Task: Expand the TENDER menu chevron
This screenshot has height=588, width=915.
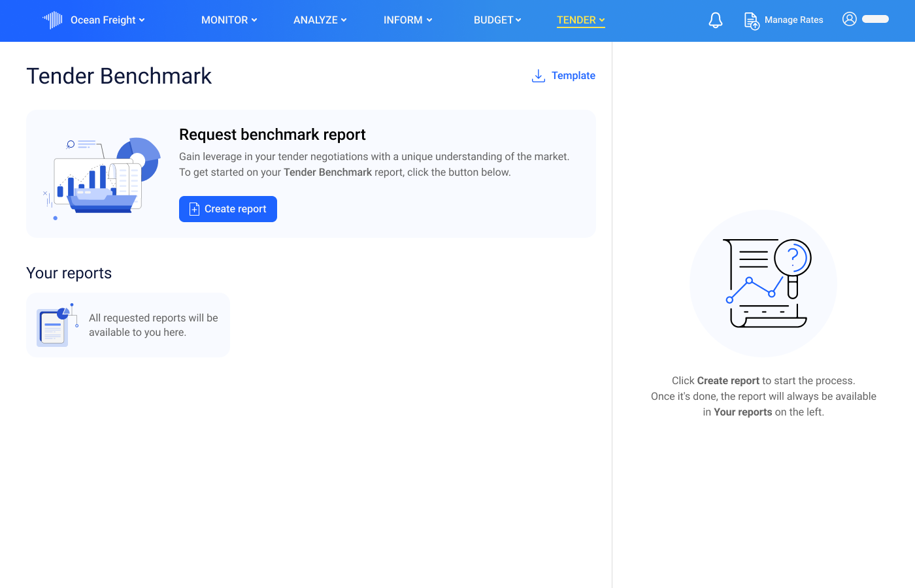Action: [x=601, y=20]
